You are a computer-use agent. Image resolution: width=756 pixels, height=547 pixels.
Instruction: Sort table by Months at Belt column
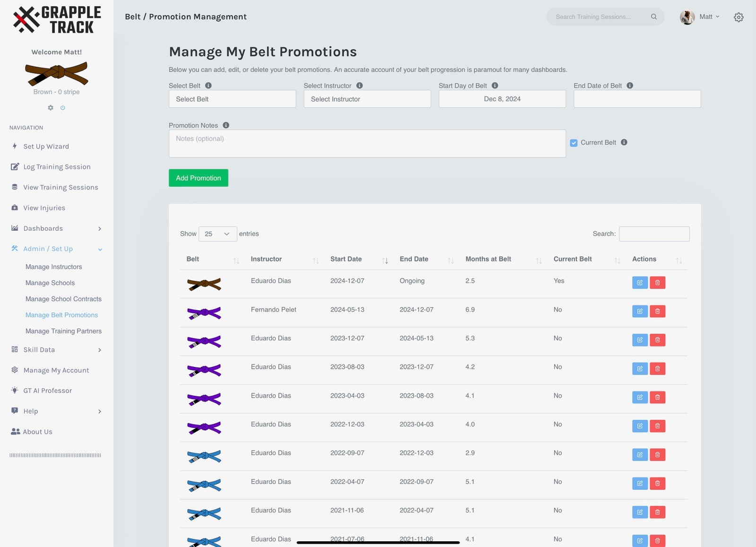coord(539,260)
